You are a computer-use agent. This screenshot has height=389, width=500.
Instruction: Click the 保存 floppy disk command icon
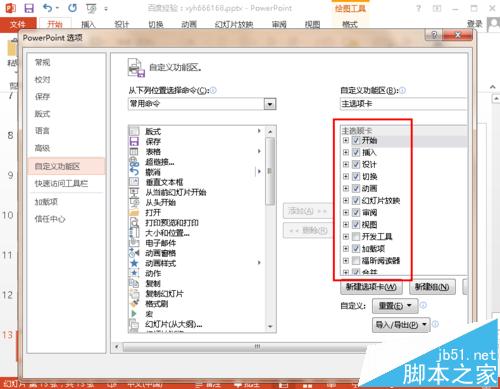134,142
